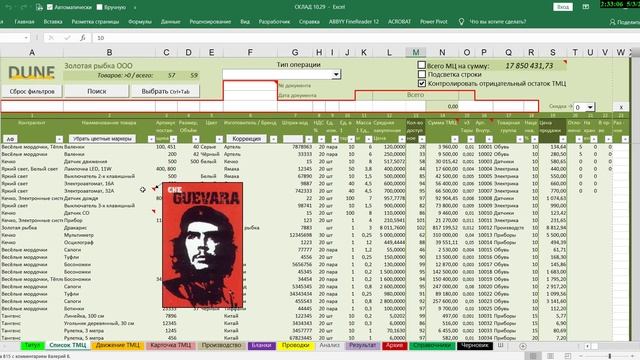This screenshot has width=640, height=360.
Task: Open the Power Pivot ribbon tab
Action: (x=433, y=22)
